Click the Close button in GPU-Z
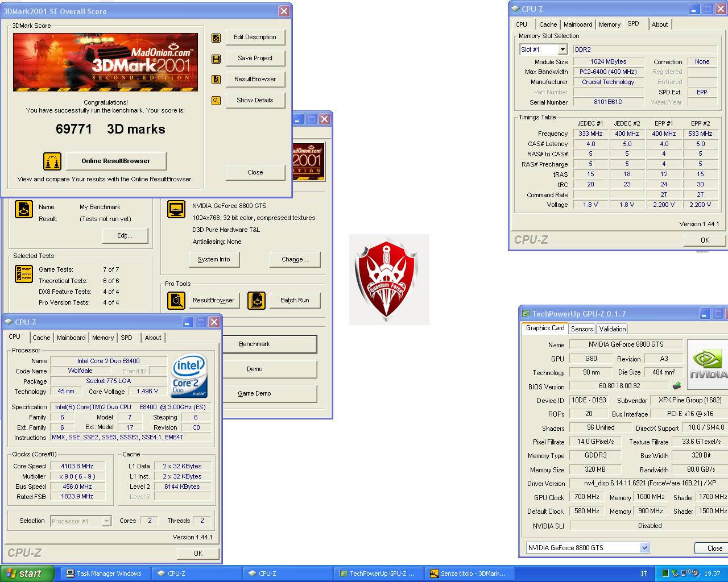The width and height of the screenshot is (728, 582). [712, 548]
